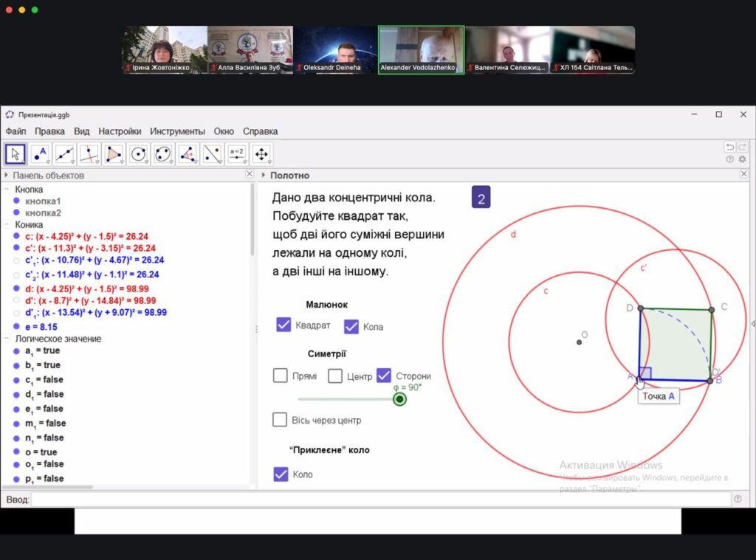Enable the Прямі checkbox

(x=281, y=376)
